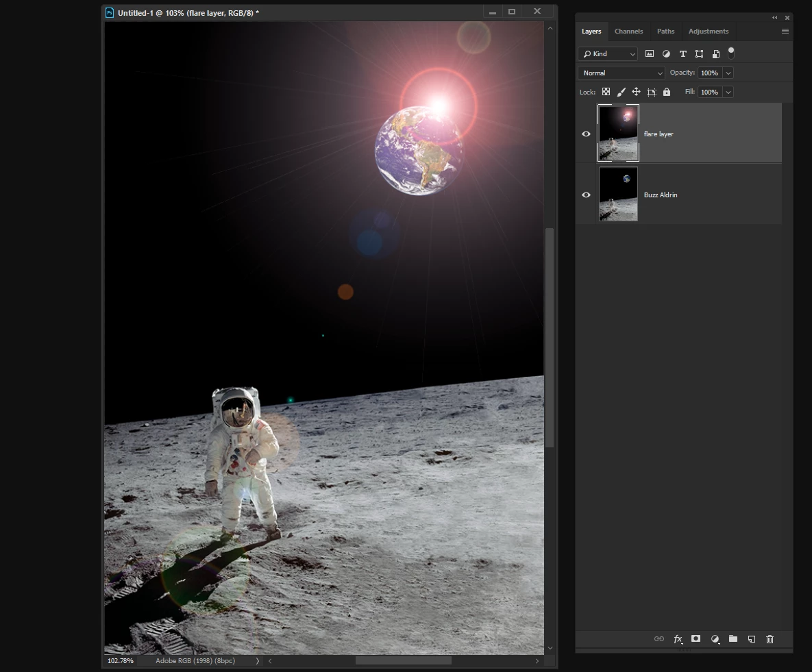Expand status bar info arrow
812x672 pixels.
[x=258, y=660]
